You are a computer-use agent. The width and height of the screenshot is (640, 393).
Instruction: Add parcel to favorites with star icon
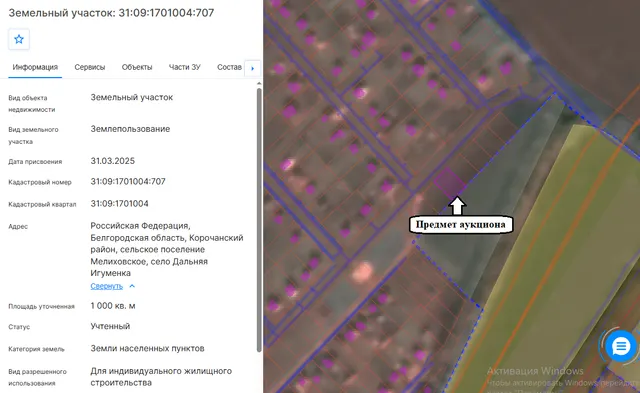[19, 40]
